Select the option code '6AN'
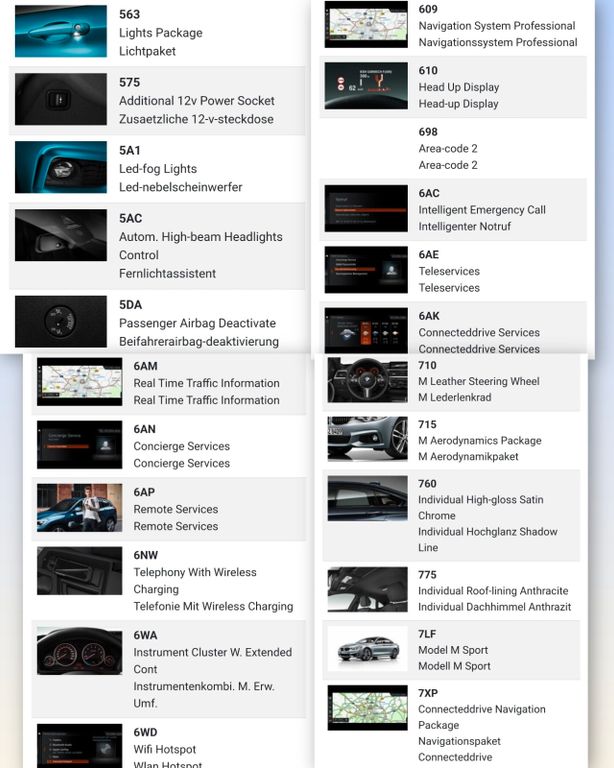The image size is (614, 768). (x=144, y=429)
